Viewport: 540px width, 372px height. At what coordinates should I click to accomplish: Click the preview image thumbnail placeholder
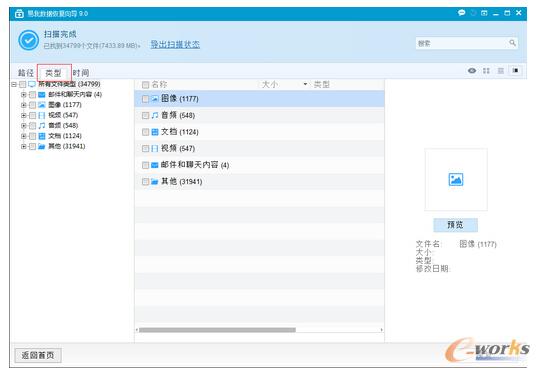(x=456, y=179)
